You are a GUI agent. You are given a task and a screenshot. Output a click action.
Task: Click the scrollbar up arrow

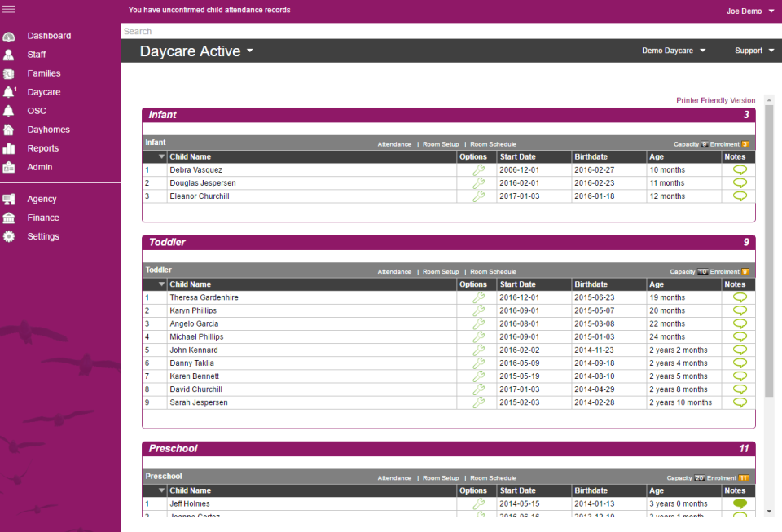click(768, 100)
